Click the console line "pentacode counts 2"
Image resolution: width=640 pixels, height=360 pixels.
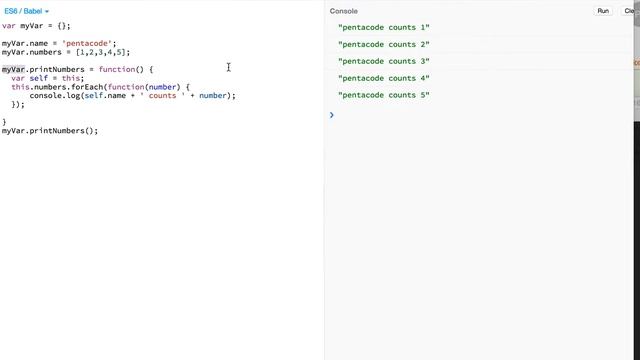coord(384,44)
